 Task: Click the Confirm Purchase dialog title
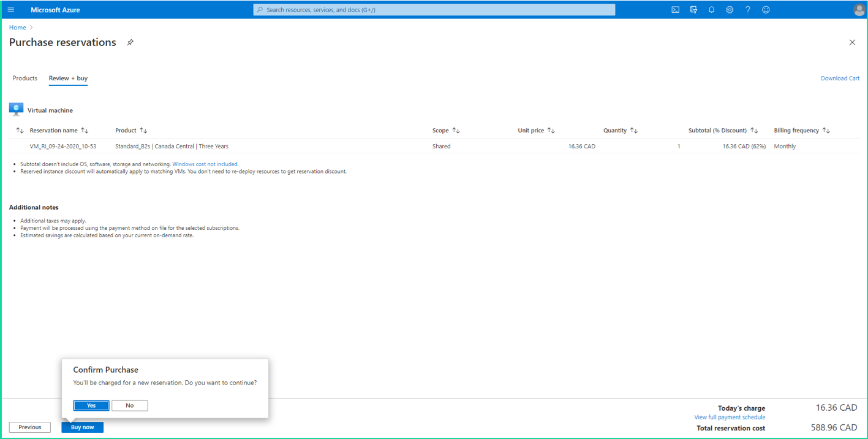click(106, 370)
